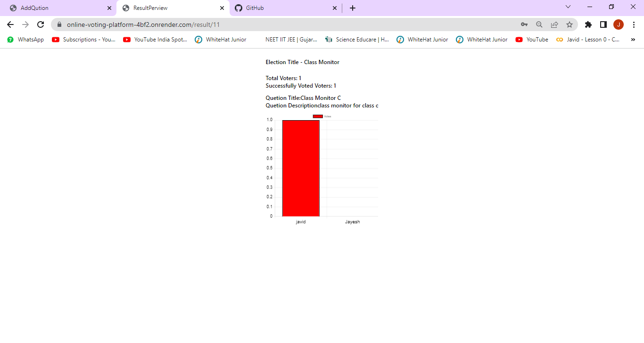Click Successfully Voted Voters: 1 text
Viewport: 644px width, 343px height.
point(301,86)
